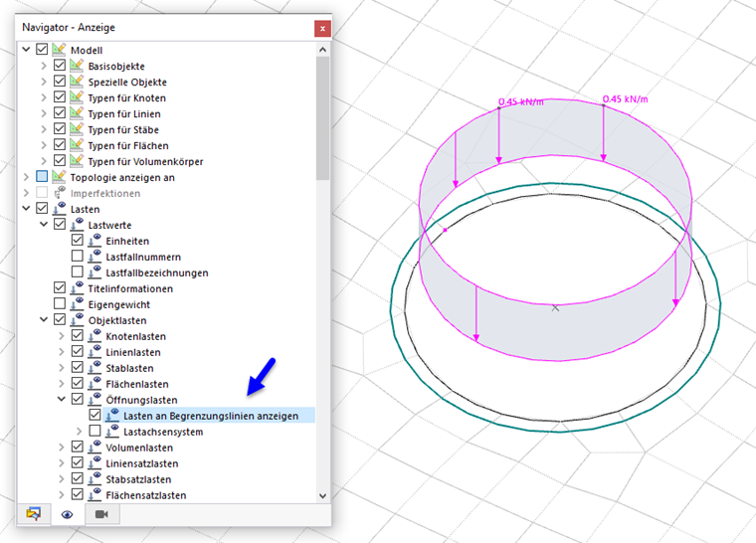The height and width of the screenshot is (543, 756).
Task: Click the Eigengewicht load icon
Action: [77, 304]
